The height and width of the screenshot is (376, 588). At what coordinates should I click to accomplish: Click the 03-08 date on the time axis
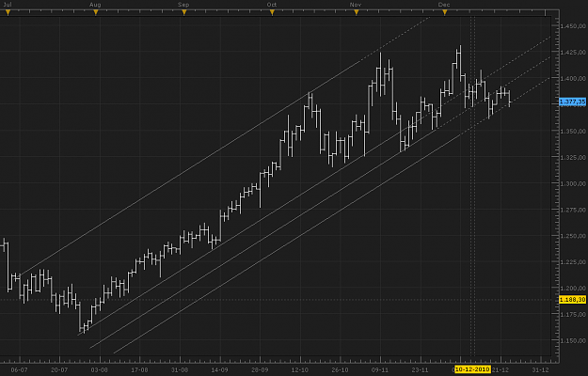(x=100, y=370)
